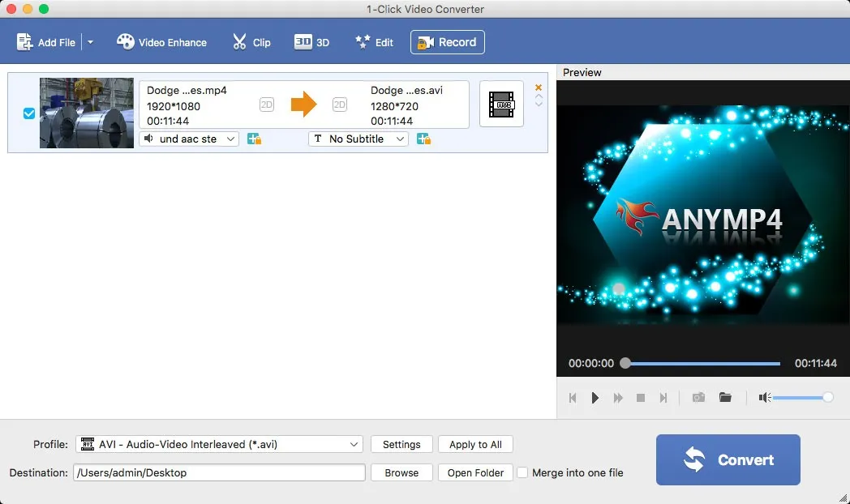Open the audio track dropdown
Viewport: 850px width, 504px height.
pos(188,139)
